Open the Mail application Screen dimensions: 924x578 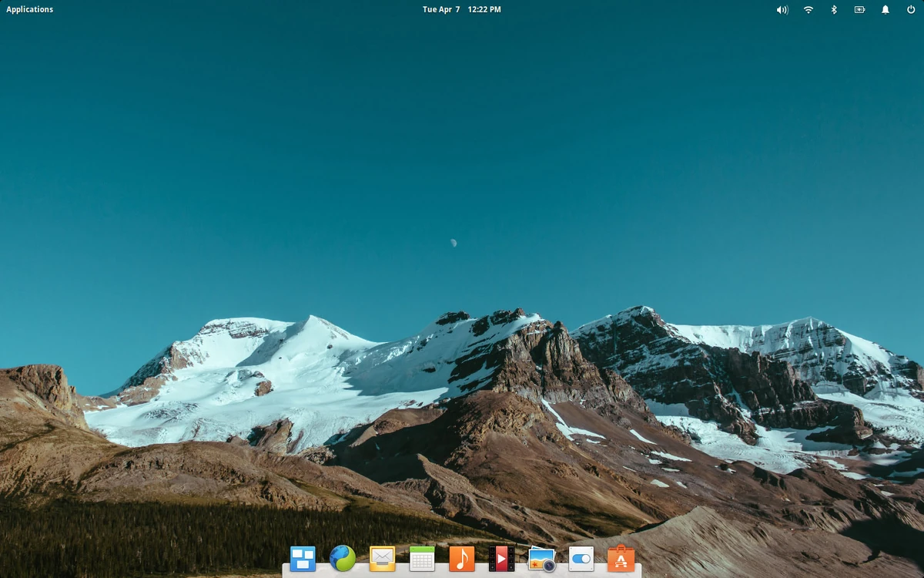pos(381,559)
